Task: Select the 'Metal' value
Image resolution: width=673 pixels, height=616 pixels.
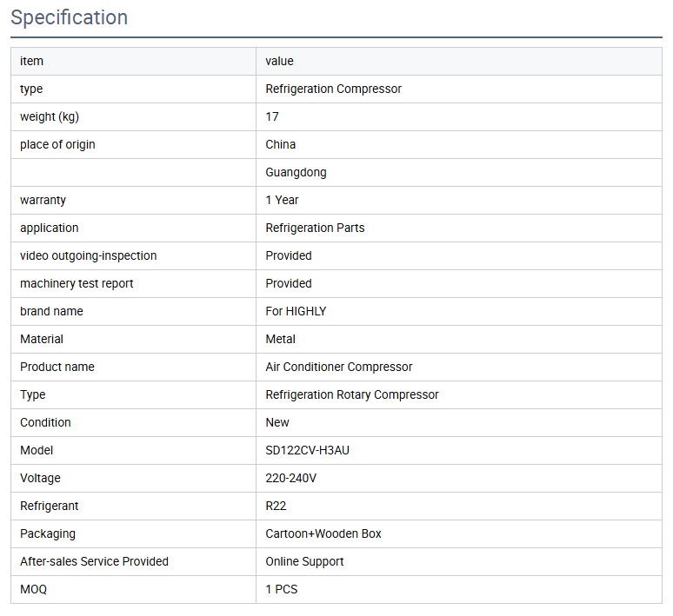Action: click(281, 339)
